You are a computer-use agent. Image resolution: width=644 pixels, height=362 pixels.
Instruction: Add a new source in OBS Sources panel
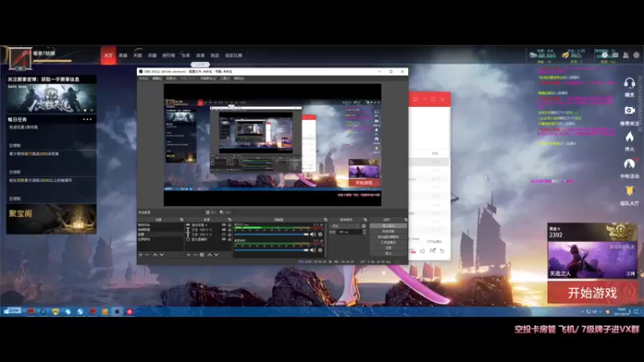coord(188,255)
